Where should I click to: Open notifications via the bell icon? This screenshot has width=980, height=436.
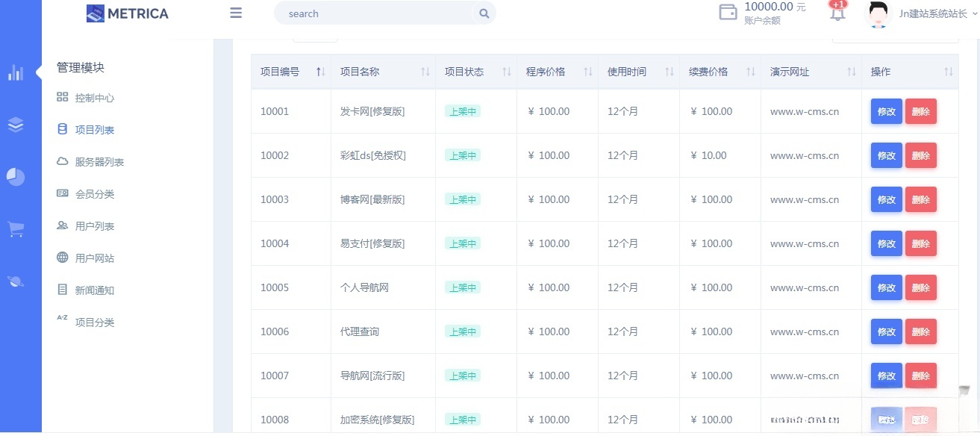[x=836, y=13]
